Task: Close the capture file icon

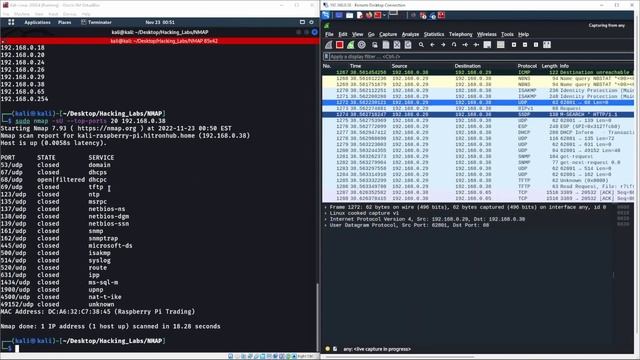Action: pyautogui.click(x=397, y=45)
